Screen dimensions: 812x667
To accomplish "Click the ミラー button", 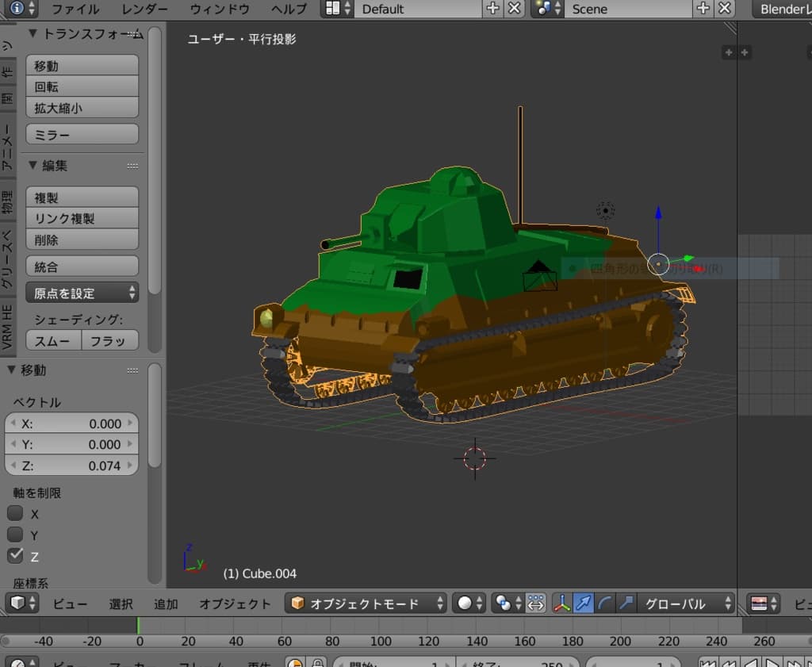I will coord(82,135).
